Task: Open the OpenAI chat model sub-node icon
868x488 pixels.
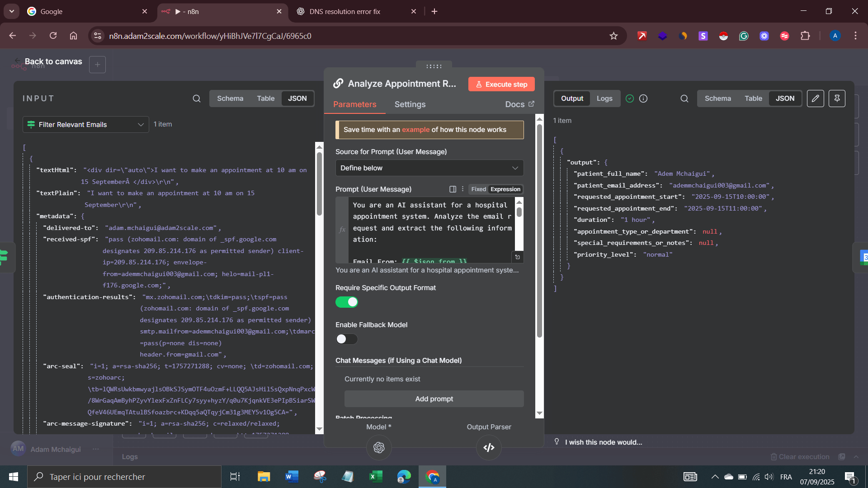Action: (x=379, y=447)
